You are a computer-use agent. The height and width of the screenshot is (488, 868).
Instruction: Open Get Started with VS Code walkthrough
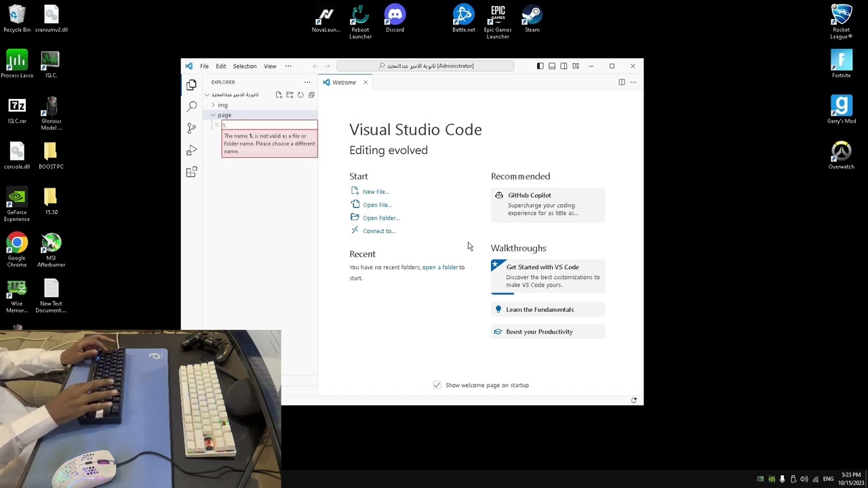click(x=548, y=276)
